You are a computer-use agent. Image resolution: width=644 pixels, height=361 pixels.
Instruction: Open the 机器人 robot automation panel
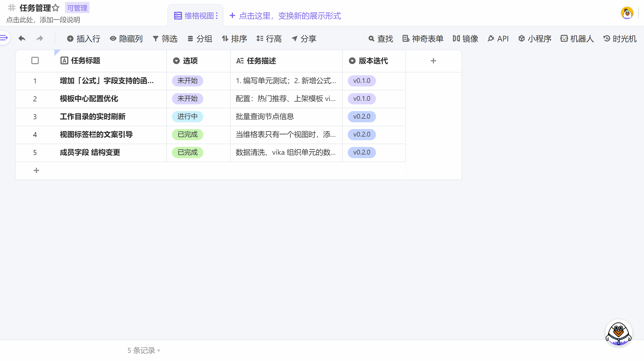coord(577,39)
